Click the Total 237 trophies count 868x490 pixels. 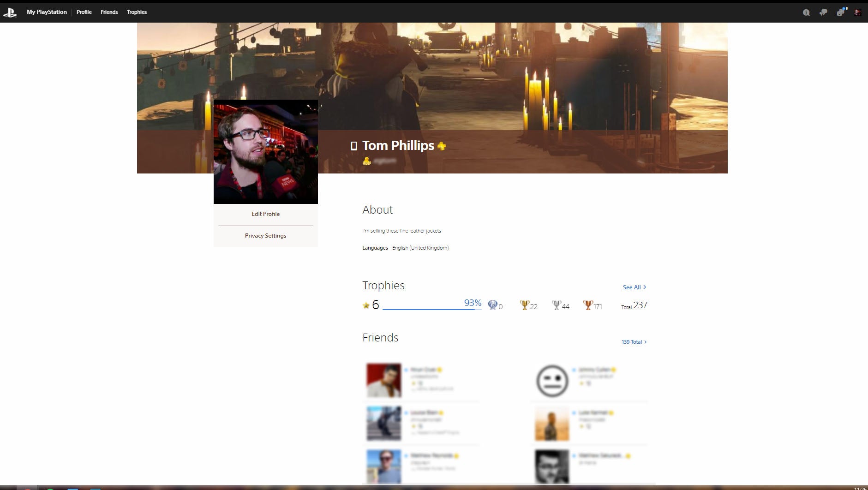634,305
